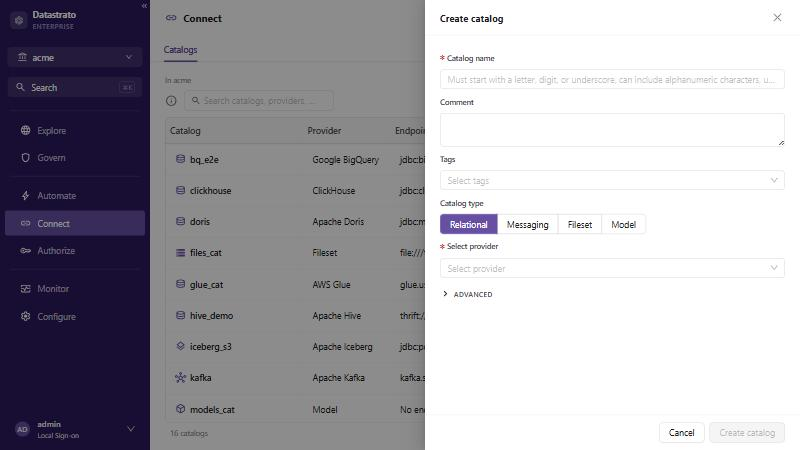
Task: Click the kafka messaging icon
Action: tap(181, 378)
